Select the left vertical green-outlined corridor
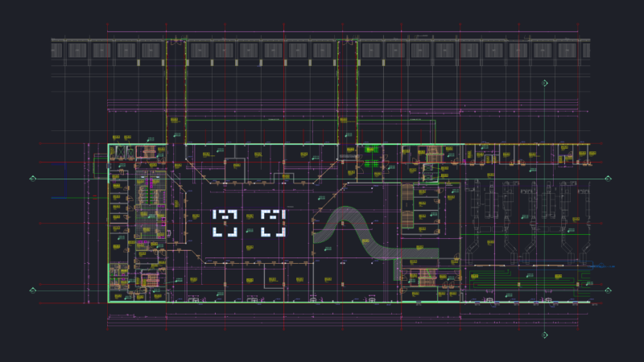Screen dimensions: 644x362 tap(176, 92)
